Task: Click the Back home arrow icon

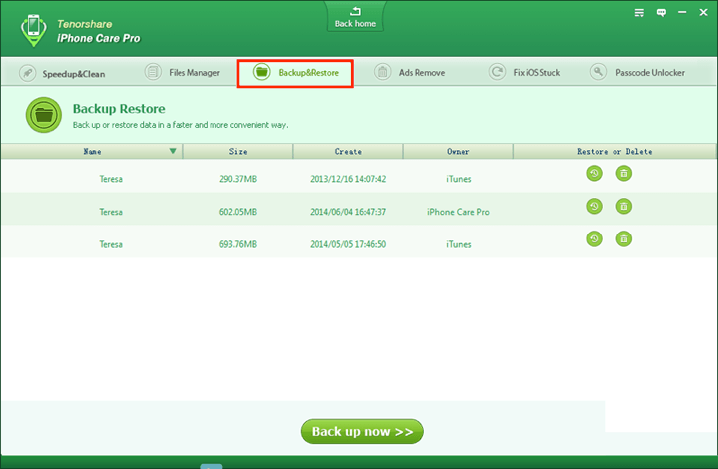Action: pos(355,11)
